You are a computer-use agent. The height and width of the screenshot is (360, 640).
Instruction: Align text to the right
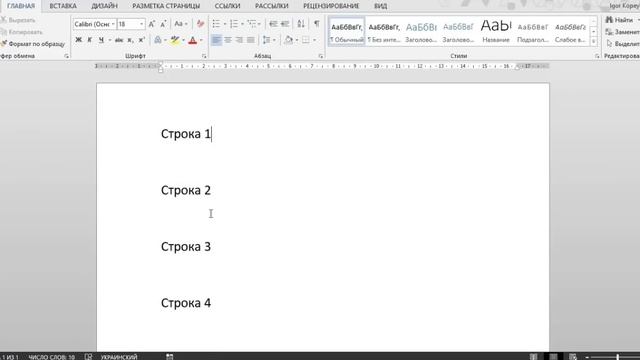[239, 40]
